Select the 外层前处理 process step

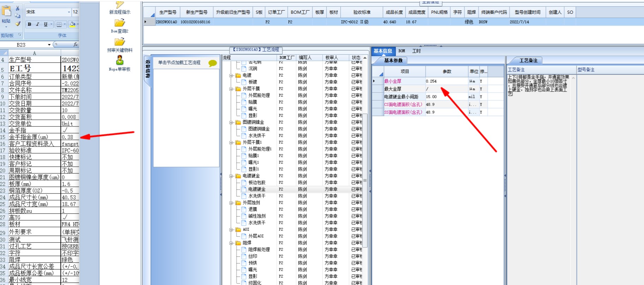(x=259, y=95)
